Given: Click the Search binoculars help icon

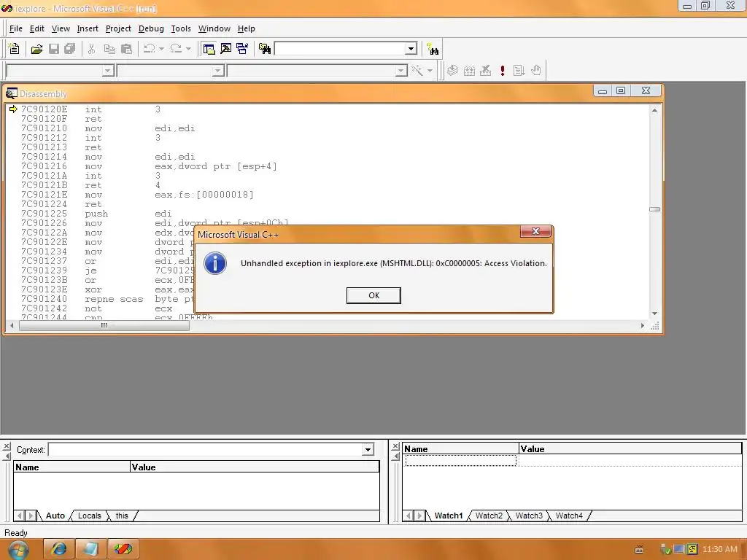Looking at the screenshot, I should coord(433,49).
